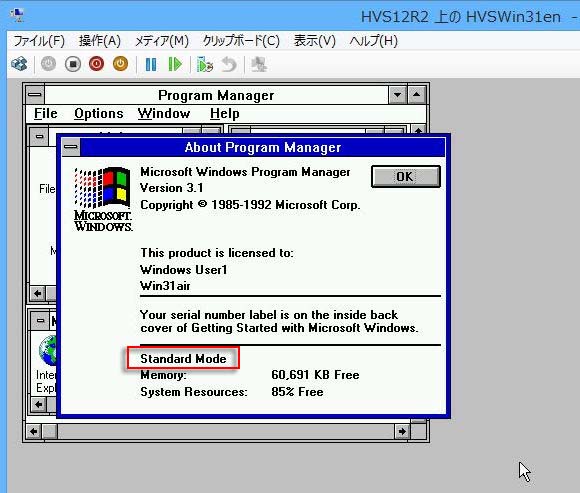Pause the virtual machine
The height and width of the screenshot is (493, 580).
(151, 65)
